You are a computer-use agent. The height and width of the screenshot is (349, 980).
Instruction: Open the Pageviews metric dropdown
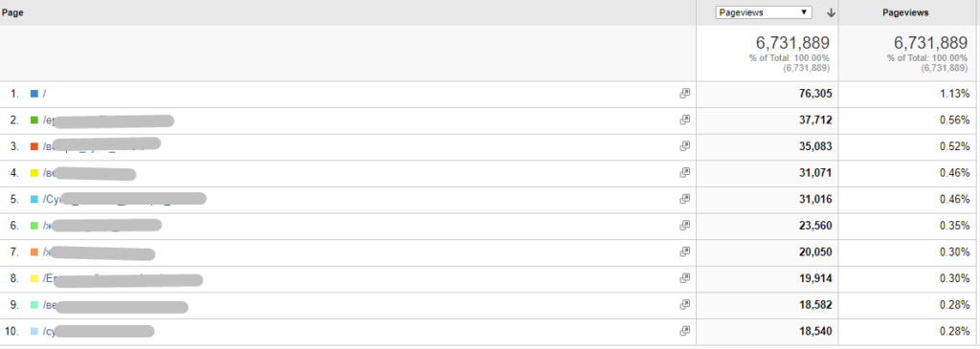(x=764, y=12)
